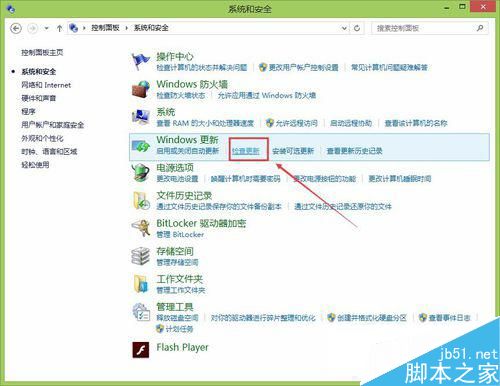The image size is (500, 386).
Task: Expand the address bar history dropdown
Action: [x=344, y=28]
